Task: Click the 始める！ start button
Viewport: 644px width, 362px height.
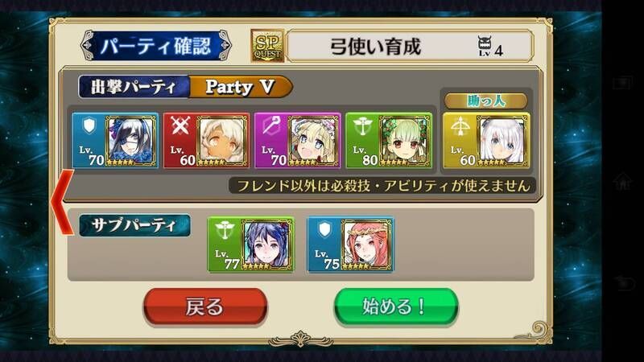Action: (395, 306)
